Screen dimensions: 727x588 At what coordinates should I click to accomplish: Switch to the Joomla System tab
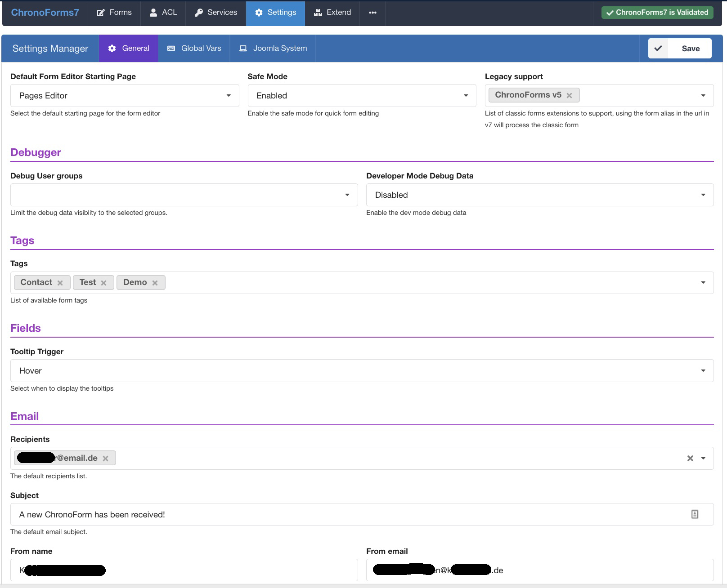click(x=273, y=48)
